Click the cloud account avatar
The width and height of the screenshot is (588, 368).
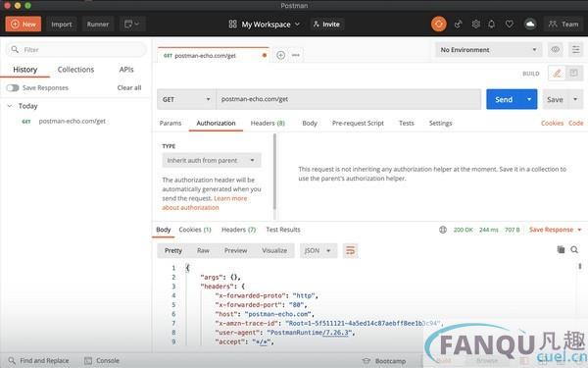pyautogui.click(x=530, y=24)
